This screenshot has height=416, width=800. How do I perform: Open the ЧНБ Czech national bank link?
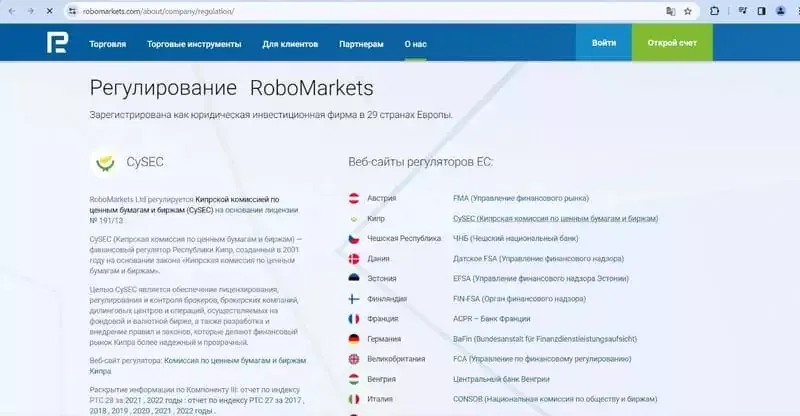point(515,238)
